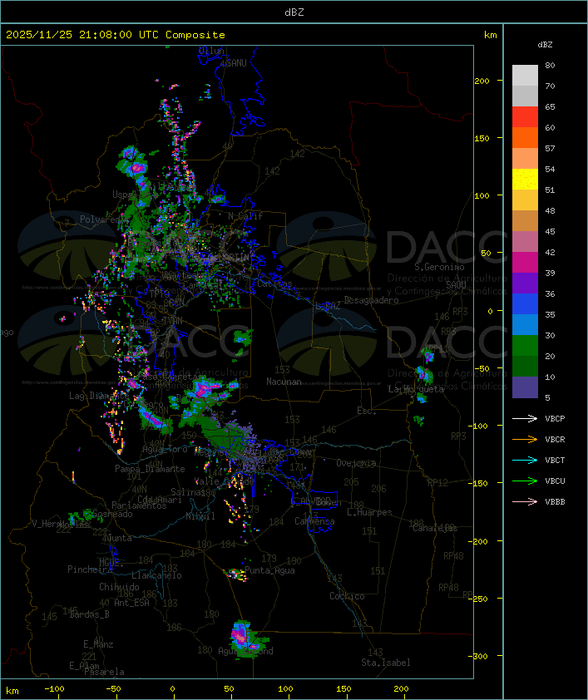Click the Cochico place label
This screenshot has height=700, width=588.
[347, 596]
